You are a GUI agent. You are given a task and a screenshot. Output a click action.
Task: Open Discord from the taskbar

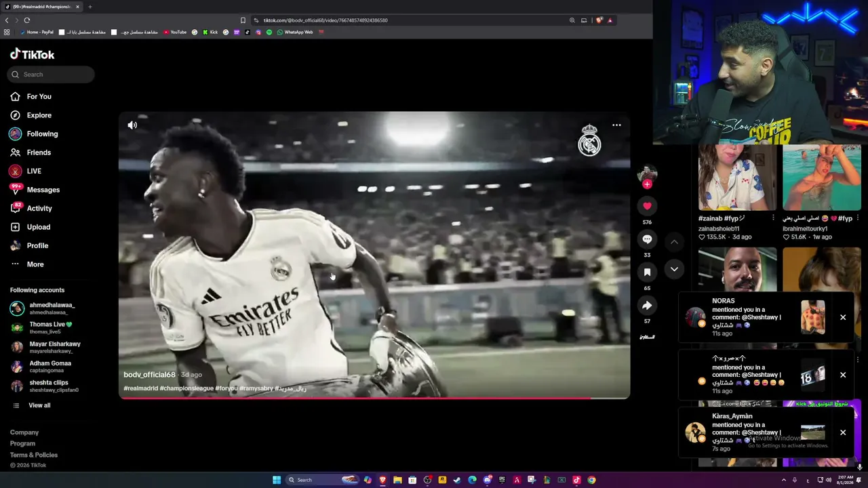pos(487,480)
